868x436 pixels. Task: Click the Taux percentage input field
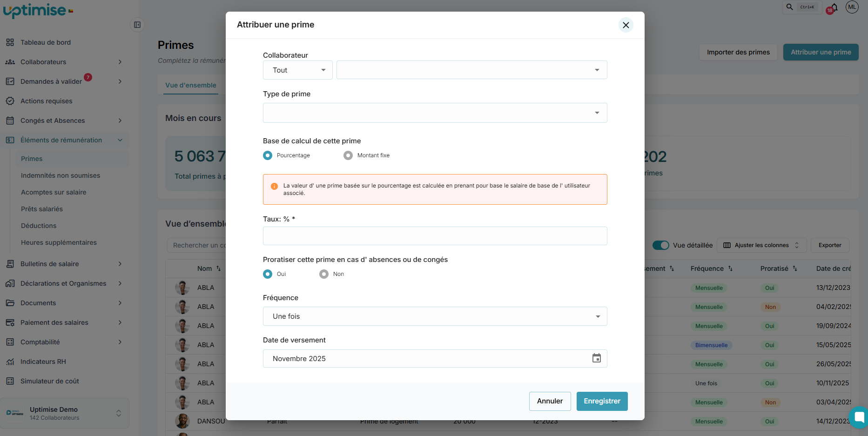[x=435, y=236]
